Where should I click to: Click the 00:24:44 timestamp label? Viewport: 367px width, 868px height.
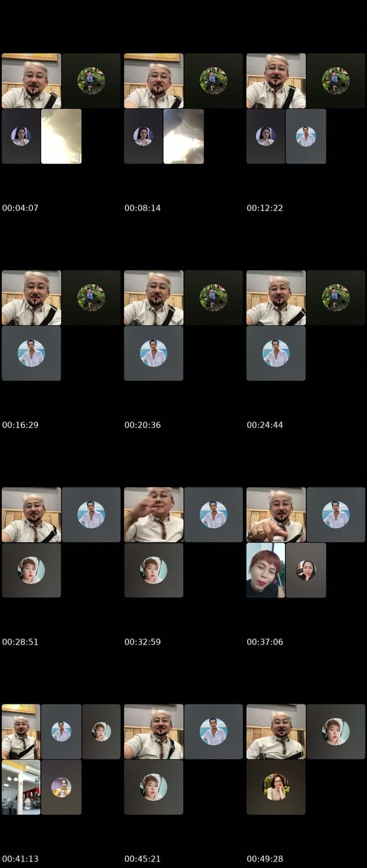click(265, 425)
